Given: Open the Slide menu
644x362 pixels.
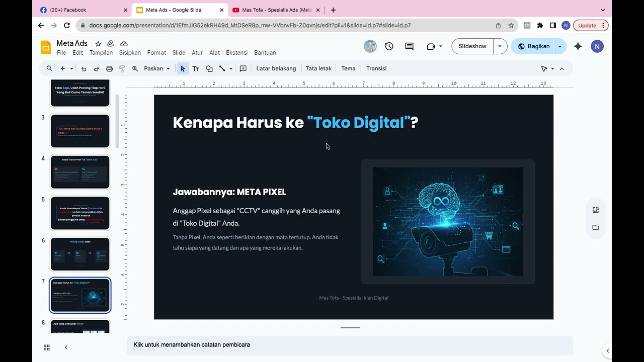Looking at the screenshot, I should click(x=179, y=53).
